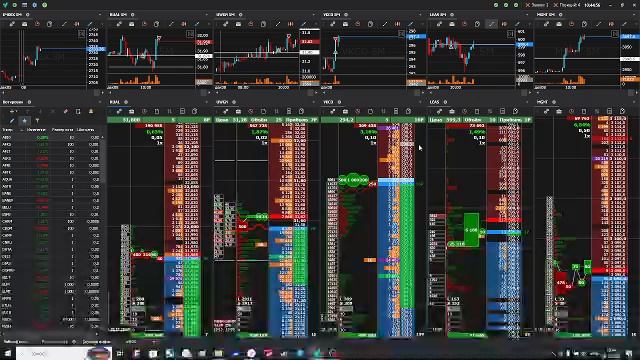Select the line drawing tool in VKCO chart

coord(384,24)
